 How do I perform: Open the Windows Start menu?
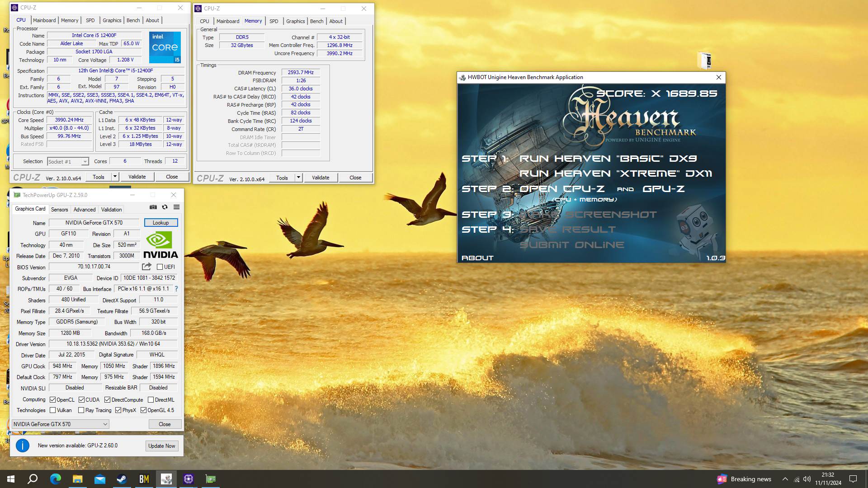11,479
